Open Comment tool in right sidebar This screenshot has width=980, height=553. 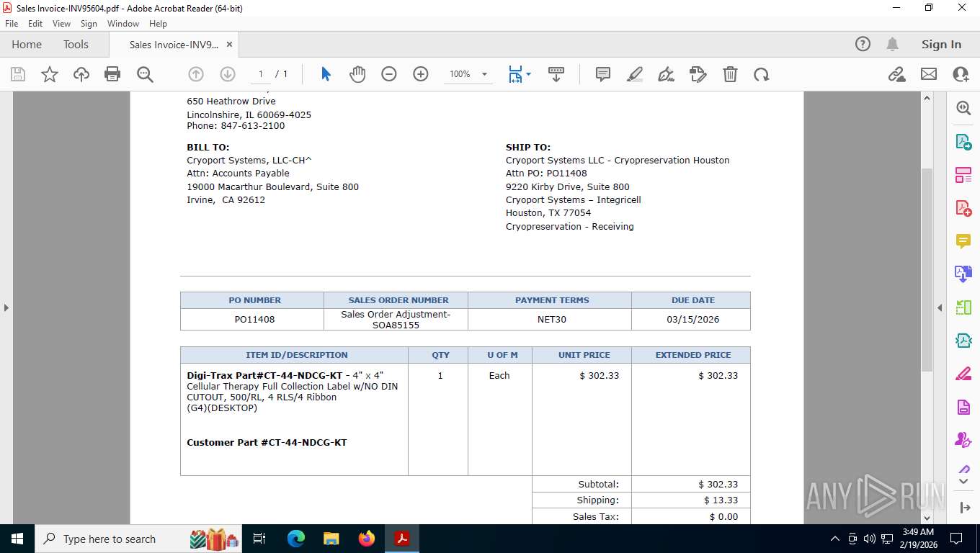(x=963, y=240)
